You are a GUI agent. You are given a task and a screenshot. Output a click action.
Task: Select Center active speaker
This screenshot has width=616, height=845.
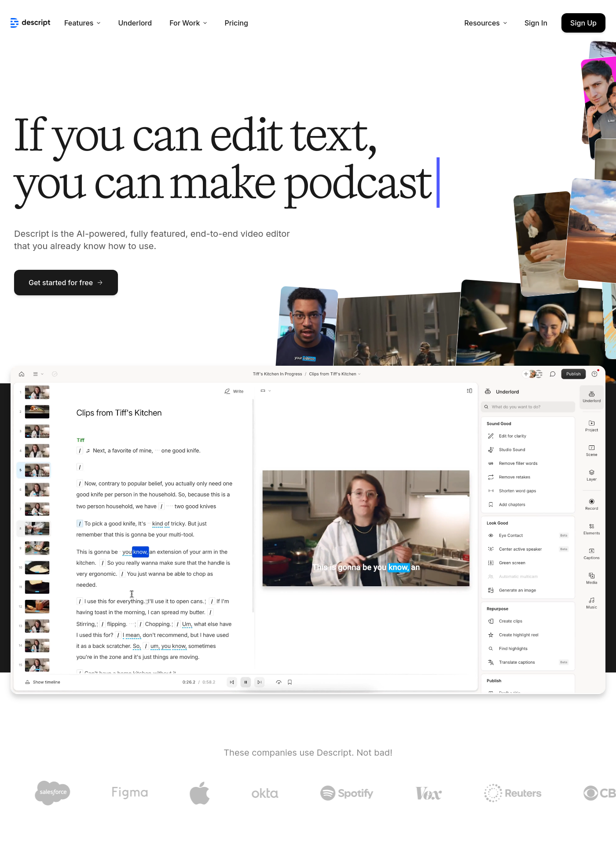tap(528, 549)
